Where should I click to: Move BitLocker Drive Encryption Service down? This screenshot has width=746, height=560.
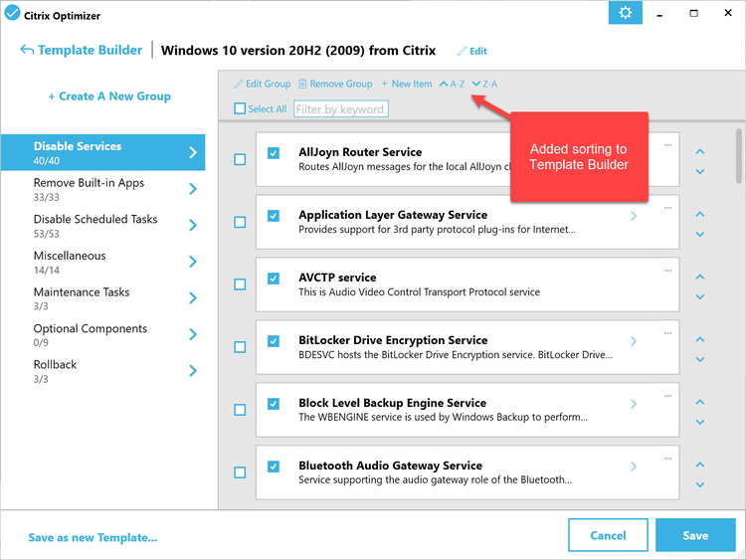coord(700,360)
